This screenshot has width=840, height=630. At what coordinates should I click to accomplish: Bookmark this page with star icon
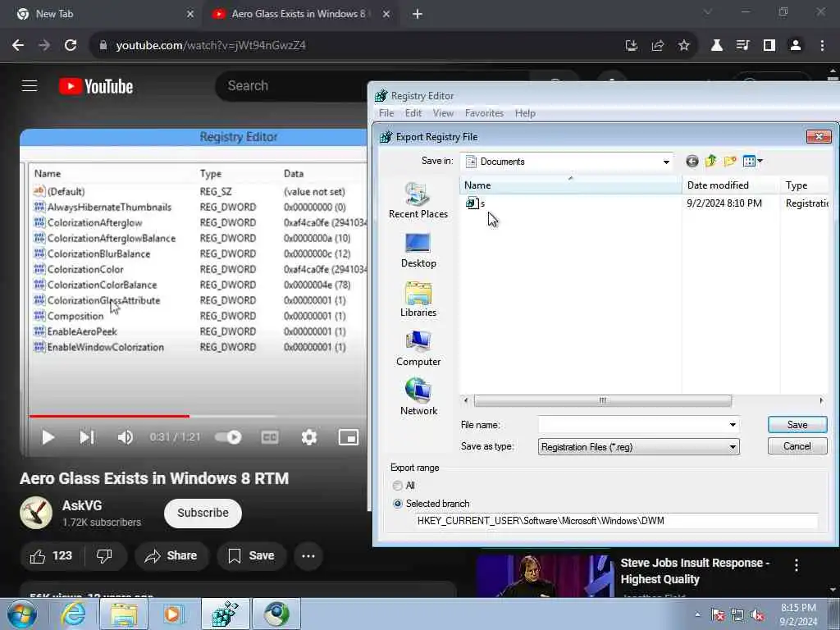(x=683, y=46)
